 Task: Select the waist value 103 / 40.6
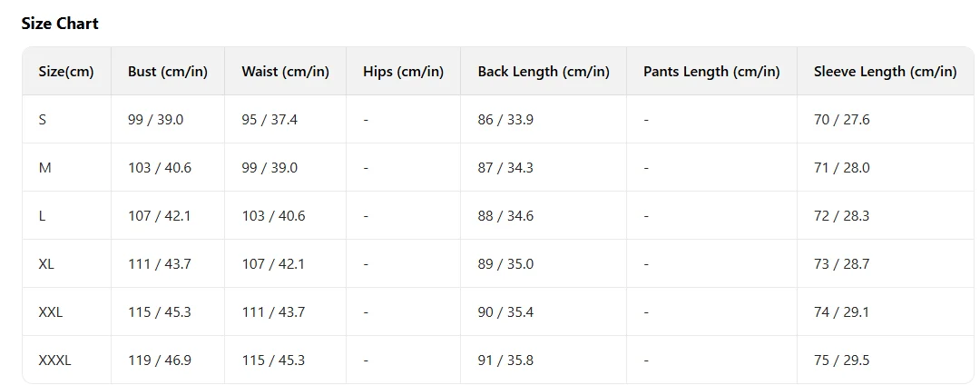(273, 216)
